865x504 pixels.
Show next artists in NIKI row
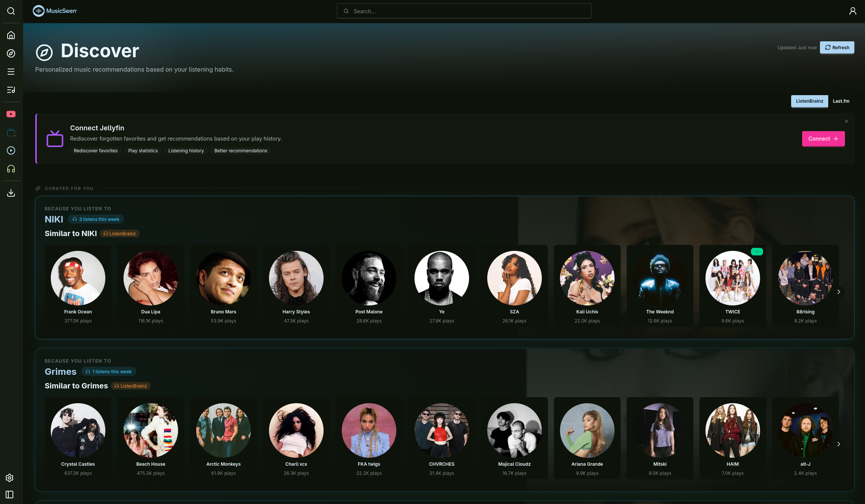click(838, 292)
